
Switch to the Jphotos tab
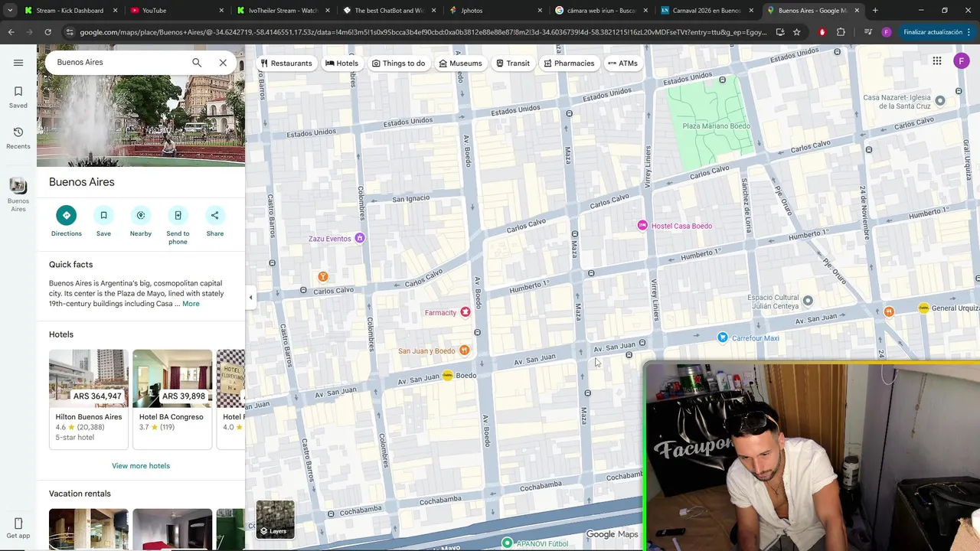coord(494,10)
